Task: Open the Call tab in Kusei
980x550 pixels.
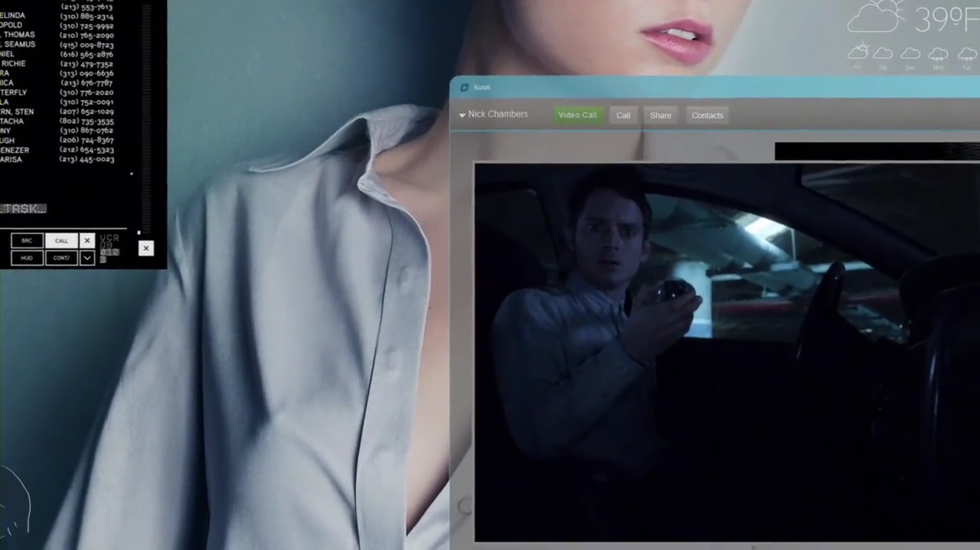Action: [623, 115]
